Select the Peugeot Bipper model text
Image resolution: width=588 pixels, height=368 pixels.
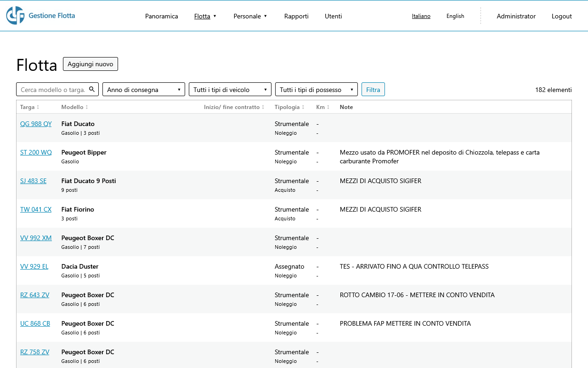84,152
